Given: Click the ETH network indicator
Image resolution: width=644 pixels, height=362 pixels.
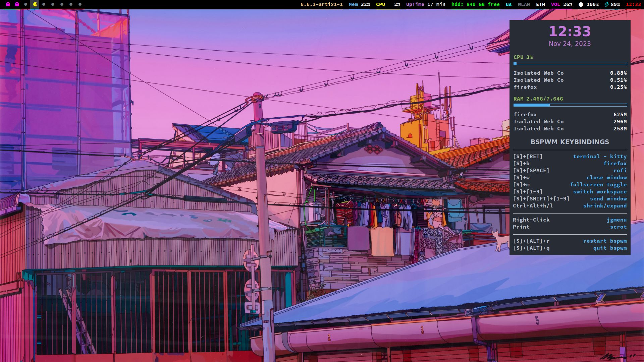Looking at the screenshot, I should pos(540,4).
